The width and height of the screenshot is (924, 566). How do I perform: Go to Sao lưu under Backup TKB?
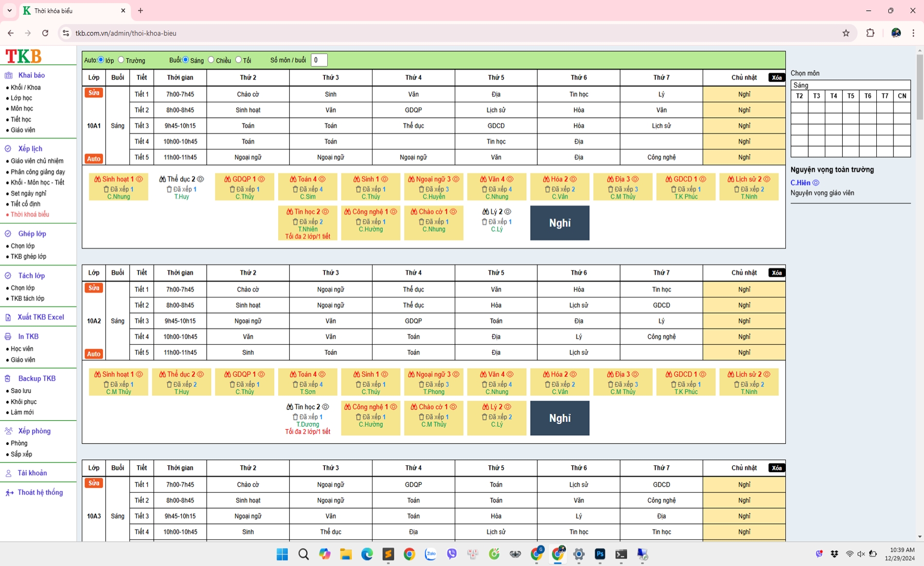click(21, 391)
